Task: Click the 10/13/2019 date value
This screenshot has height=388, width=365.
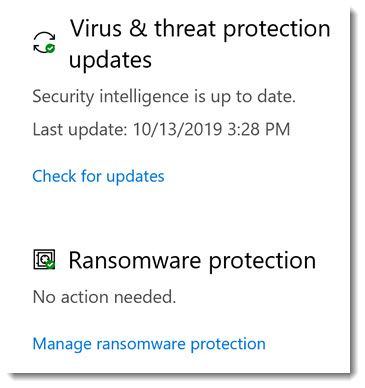Action: (178, 129)
